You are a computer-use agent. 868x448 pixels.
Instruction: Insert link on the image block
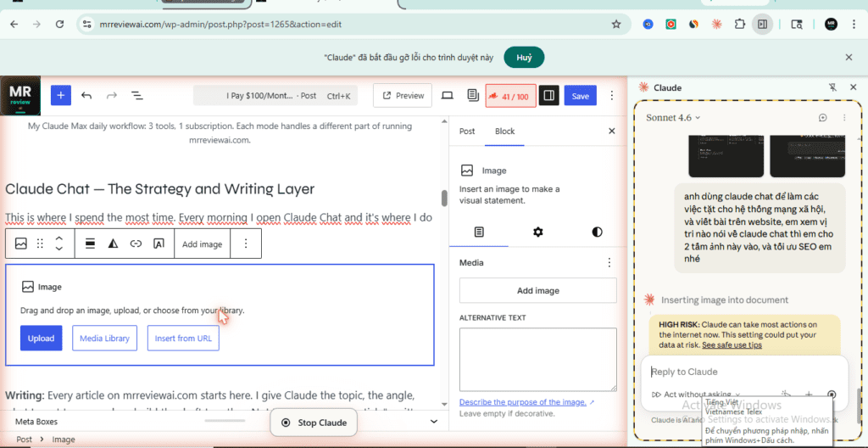pyautogui.click(x=136, y=244)
